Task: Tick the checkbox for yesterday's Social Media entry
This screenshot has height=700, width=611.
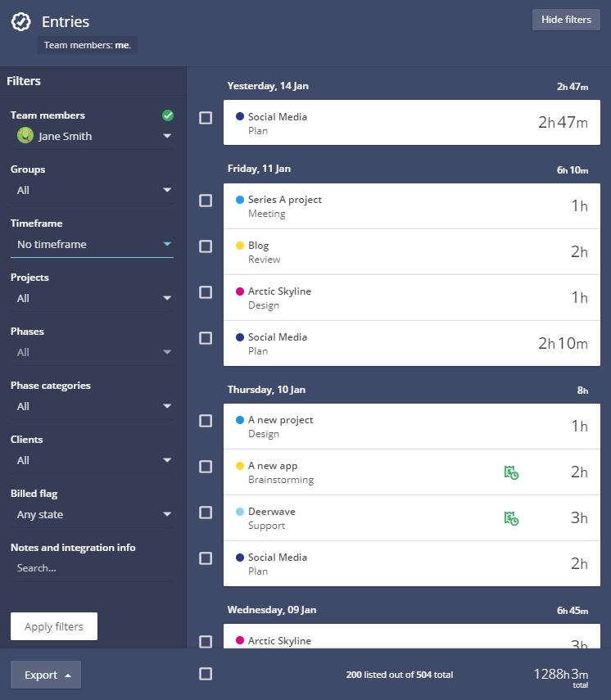Action: pos(206,118)
